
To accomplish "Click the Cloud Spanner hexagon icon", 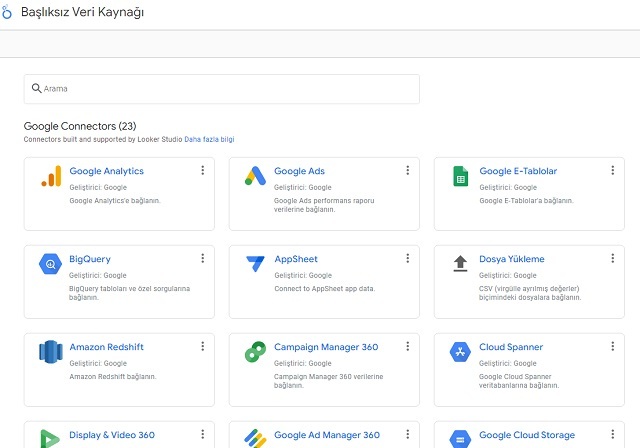I will tap(460, 352).
